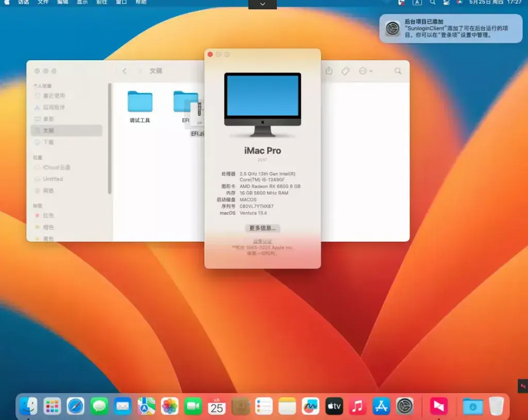Open Finder from the Dock

(28, 406)
